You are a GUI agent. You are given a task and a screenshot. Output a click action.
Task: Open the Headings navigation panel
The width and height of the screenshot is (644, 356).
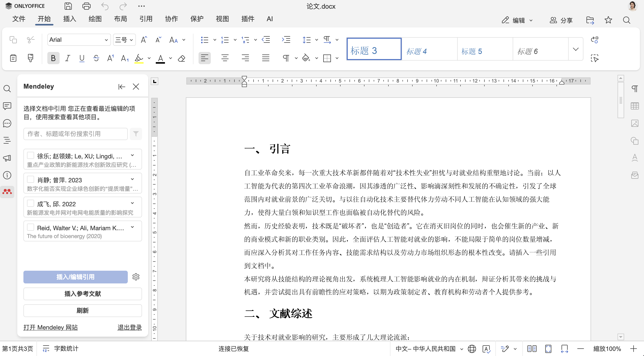[x=7, y=140]
